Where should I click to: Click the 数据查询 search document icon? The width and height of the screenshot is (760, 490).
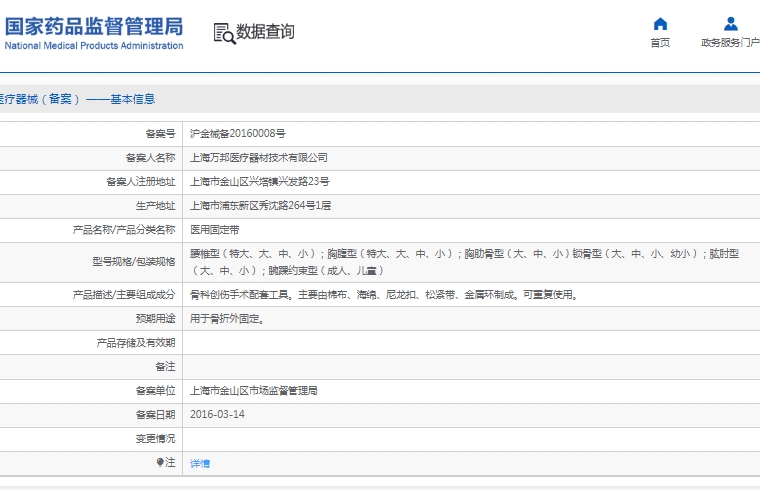[x=224, y=33]
